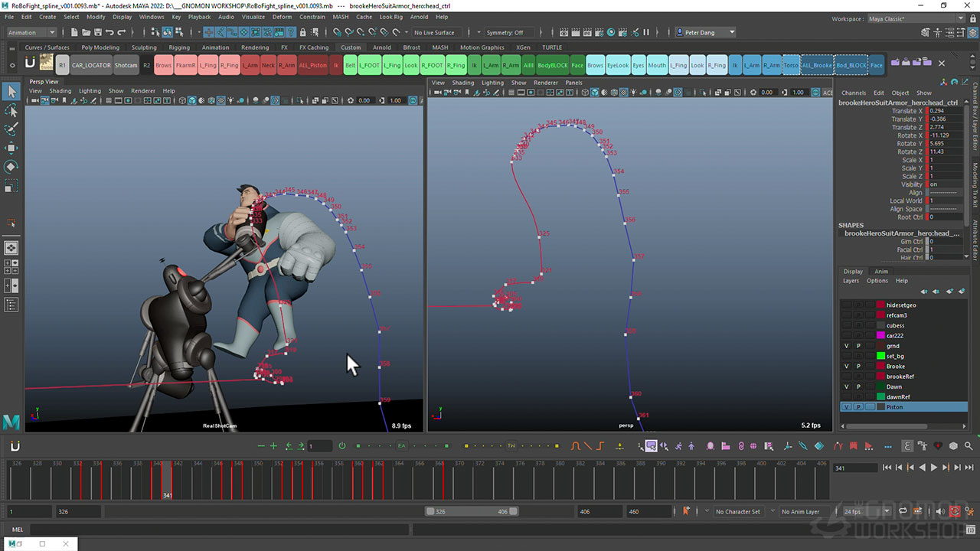This screenshot has height=551, width=980.
Task: Click Go to Start of playback range
Action: coord(887,468)
